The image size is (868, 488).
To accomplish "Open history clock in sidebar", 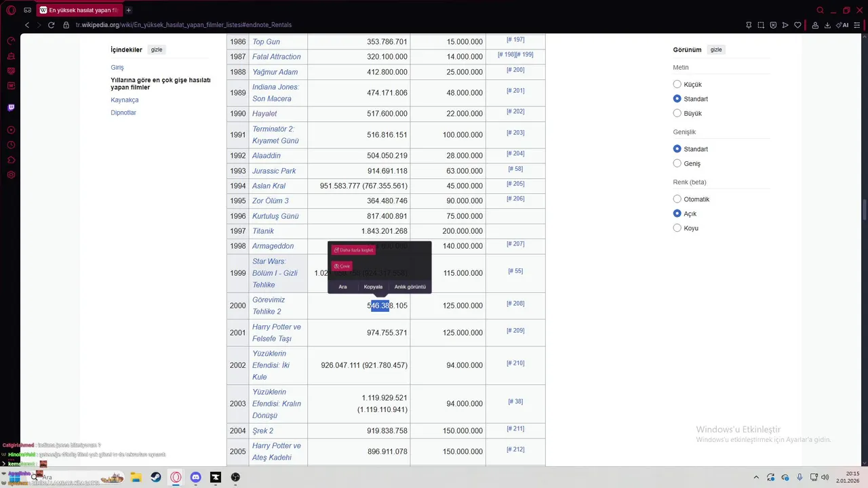I will [11, 145].
